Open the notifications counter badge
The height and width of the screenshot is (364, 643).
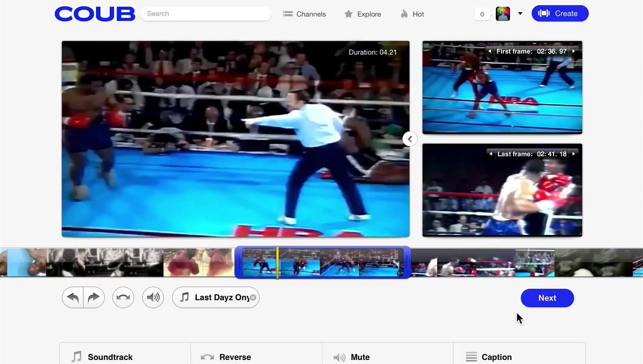pyautogui.click(x=482, y=14)
